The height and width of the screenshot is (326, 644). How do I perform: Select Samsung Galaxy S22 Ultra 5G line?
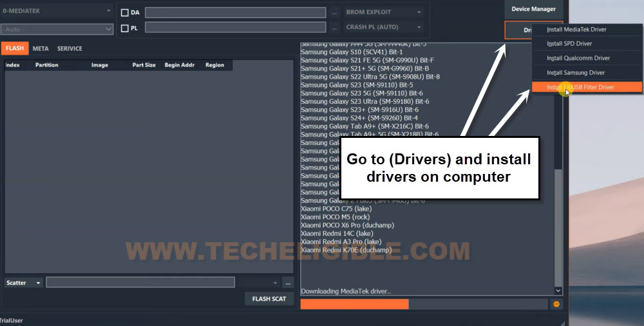point(370,77)
